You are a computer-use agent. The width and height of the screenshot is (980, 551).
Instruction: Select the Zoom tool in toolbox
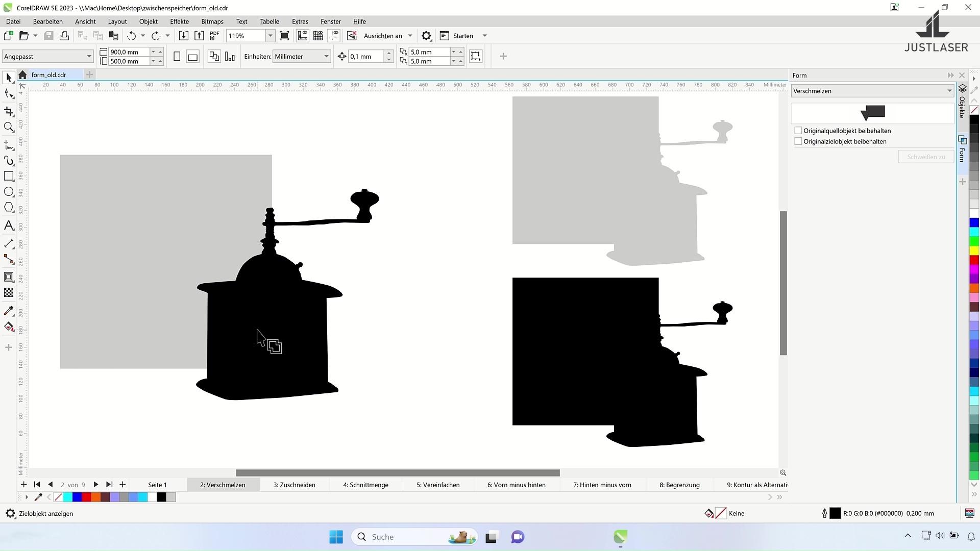tap(9, 127)
